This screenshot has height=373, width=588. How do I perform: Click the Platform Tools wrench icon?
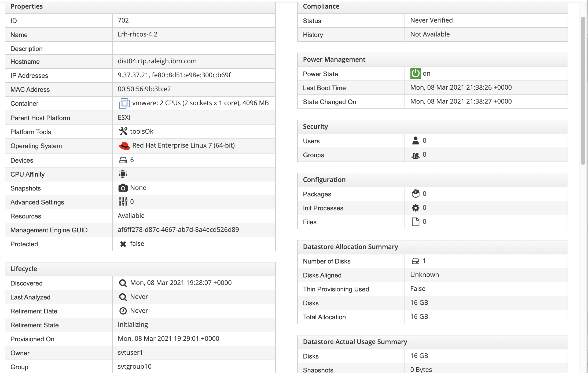point(123,131)
